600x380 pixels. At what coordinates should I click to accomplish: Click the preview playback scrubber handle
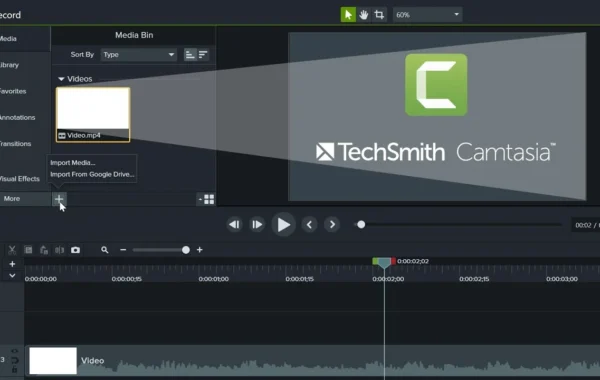click(361, 225)
